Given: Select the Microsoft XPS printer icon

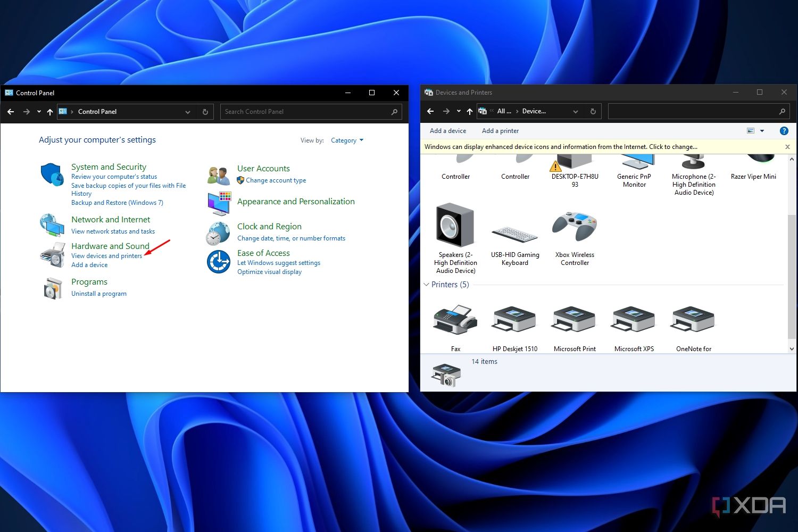Looking at the screenshot, I should click(x=634, y=318).
